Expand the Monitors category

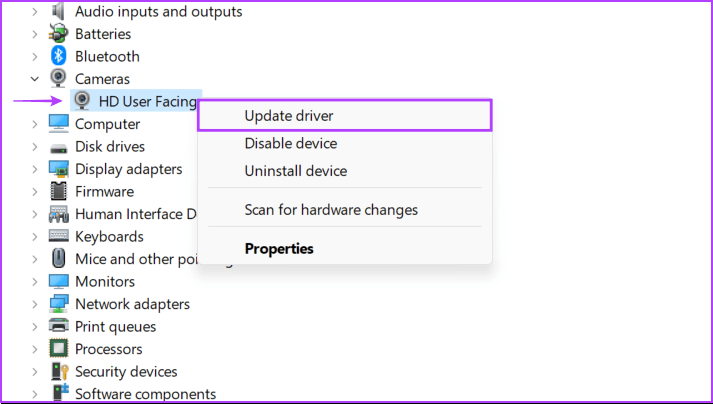point(35,281)
